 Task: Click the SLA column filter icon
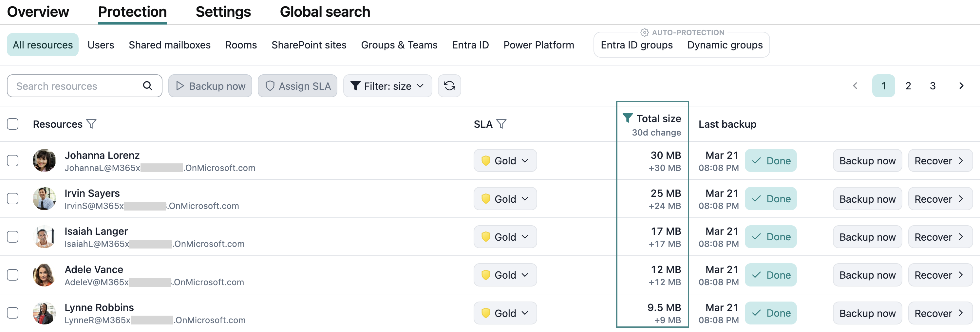[x=501, y=124]
